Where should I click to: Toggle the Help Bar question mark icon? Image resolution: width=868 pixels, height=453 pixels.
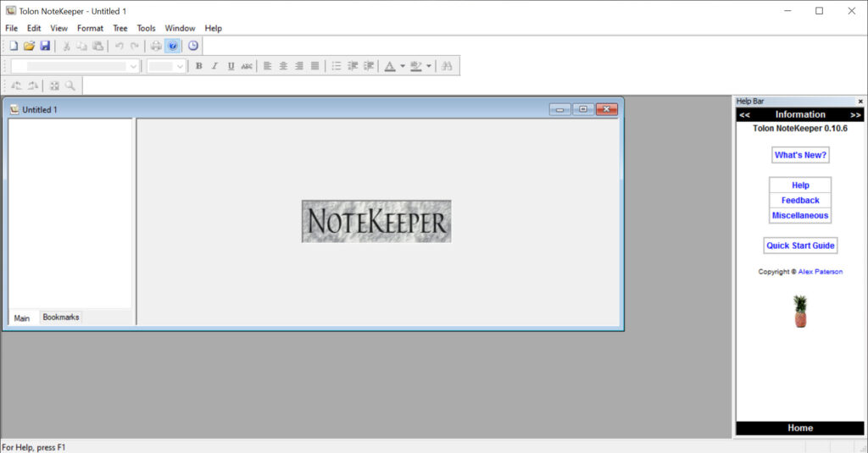point(173,46)
